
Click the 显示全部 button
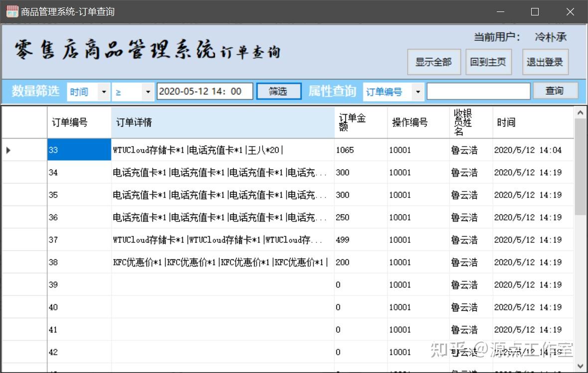point(434,62)
